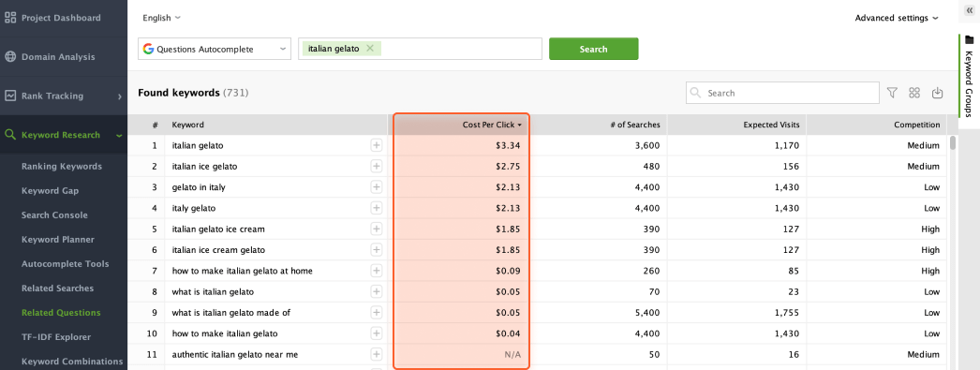Open the Keyword Groups side tab
980x370 pixels.
969,76
